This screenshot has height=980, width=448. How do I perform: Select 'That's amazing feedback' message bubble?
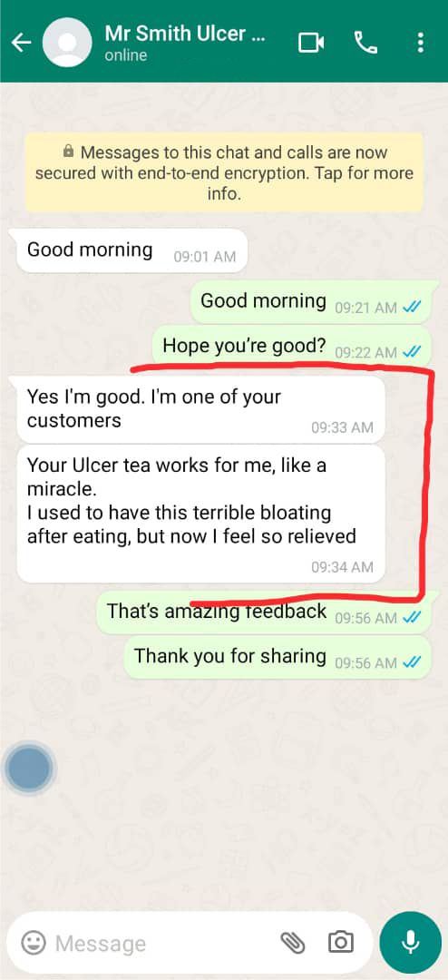(264, 612)
